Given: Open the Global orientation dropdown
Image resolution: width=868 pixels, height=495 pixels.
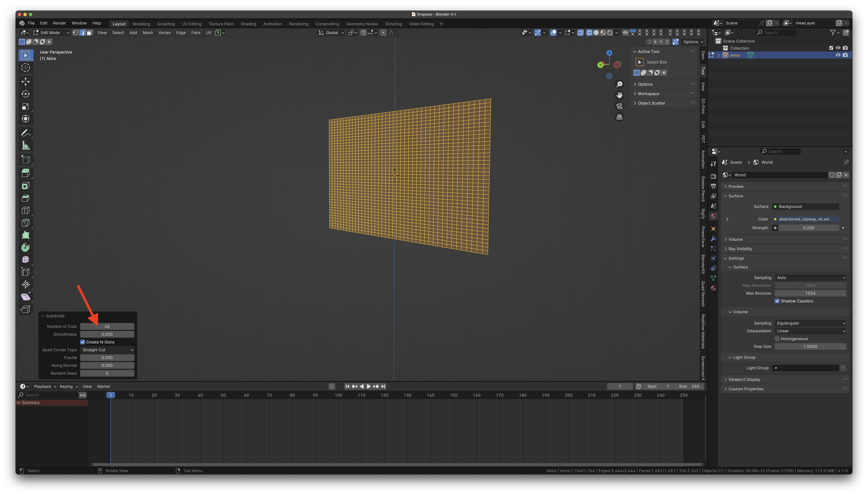Looking at the screenshot, I should (331, 33).
